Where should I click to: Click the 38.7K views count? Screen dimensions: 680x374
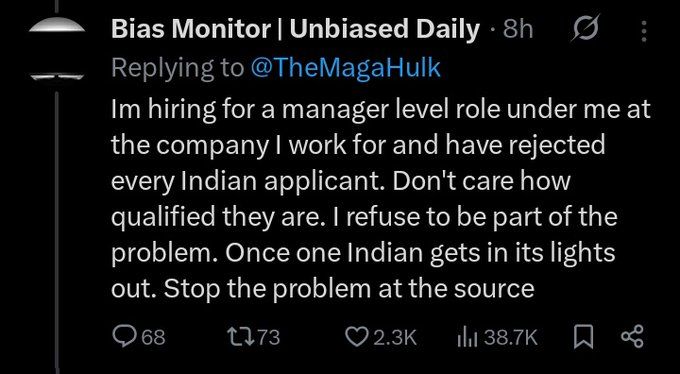pos(510,338)
